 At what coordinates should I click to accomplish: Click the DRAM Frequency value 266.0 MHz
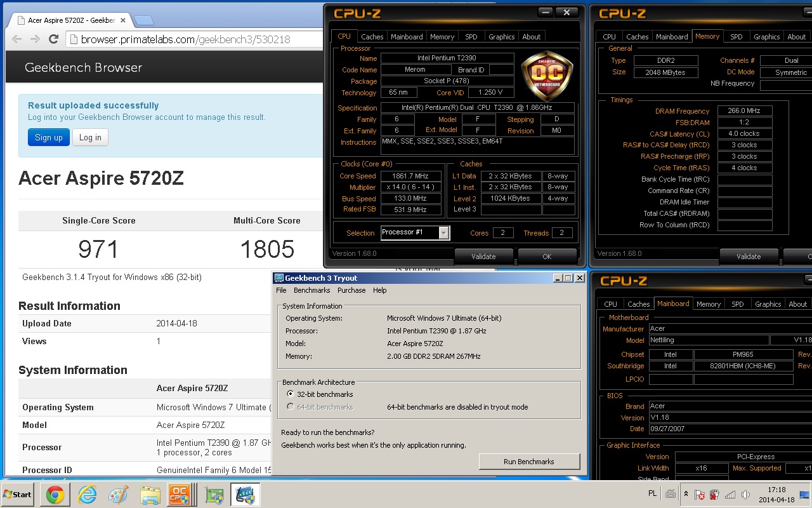click(x=745, y=110)
